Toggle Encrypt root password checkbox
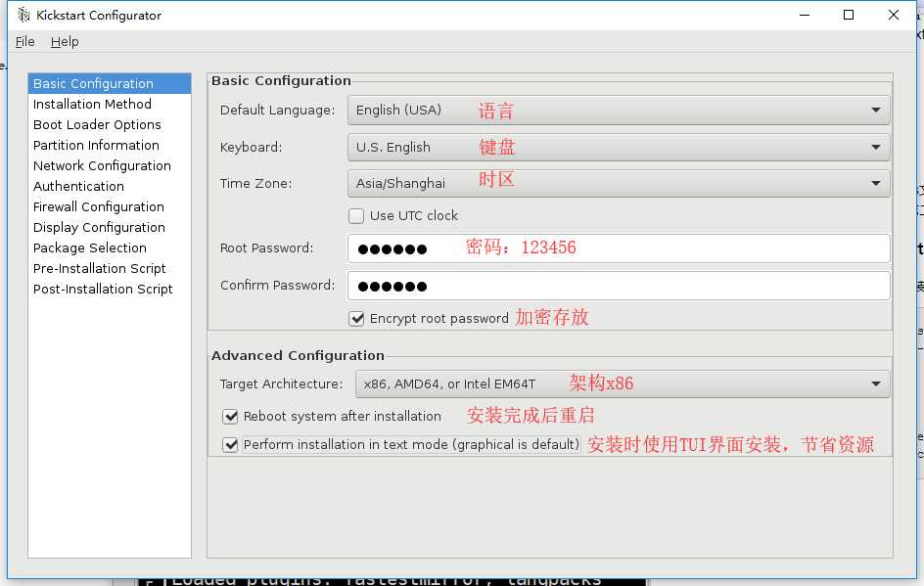Screen dimensions: 924x586 click(356, 319)
